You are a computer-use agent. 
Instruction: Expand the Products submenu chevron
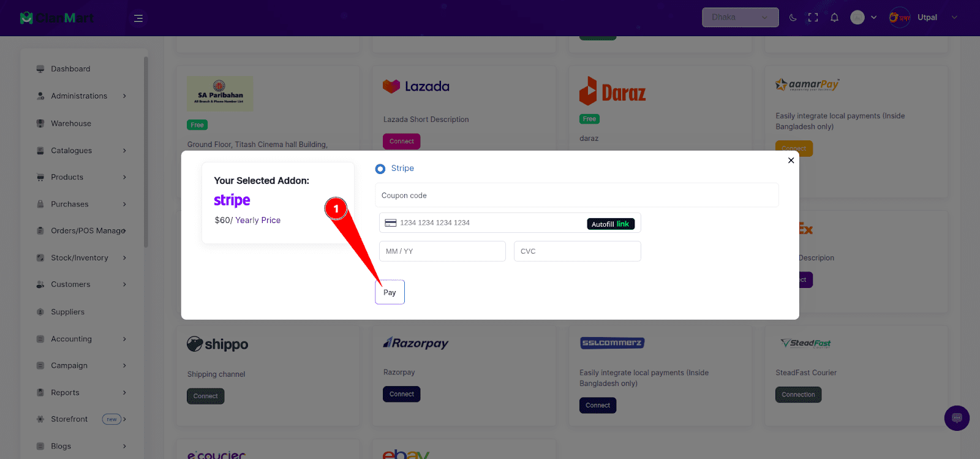[x=124, y=177]
